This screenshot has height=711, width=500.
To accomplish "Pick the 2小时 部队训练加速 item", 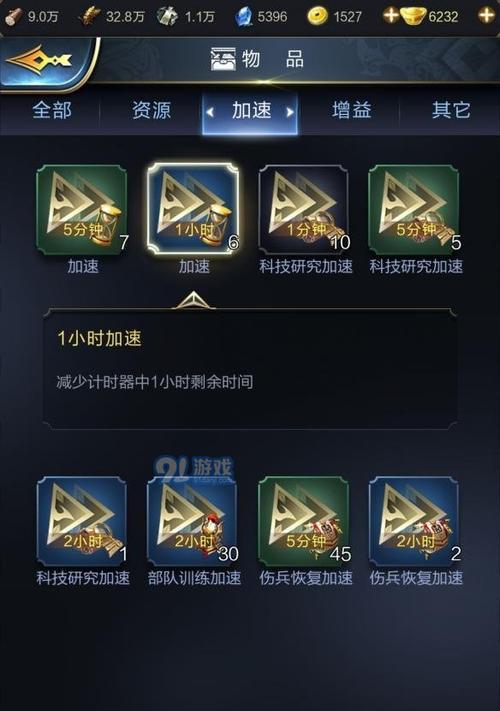I will [x=193, y=521].
